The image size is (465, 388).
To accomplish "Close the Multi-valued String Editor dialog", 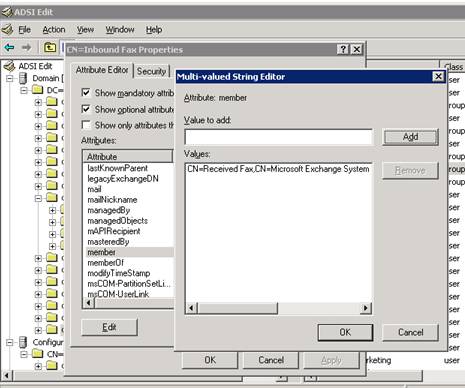I will click(x=438, y=77).
